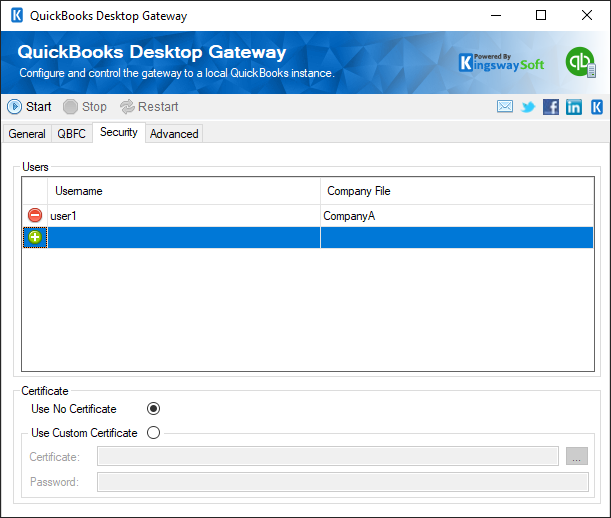
Task: Open the KingswaySoft K icon in toolbar
Action: [x=597, y=106]
